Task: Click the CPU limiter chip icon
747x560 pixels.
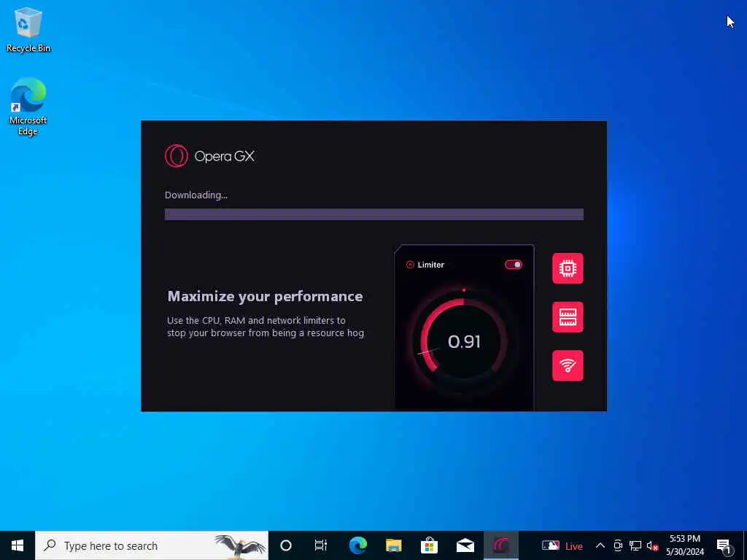Action: coord(568,268)
